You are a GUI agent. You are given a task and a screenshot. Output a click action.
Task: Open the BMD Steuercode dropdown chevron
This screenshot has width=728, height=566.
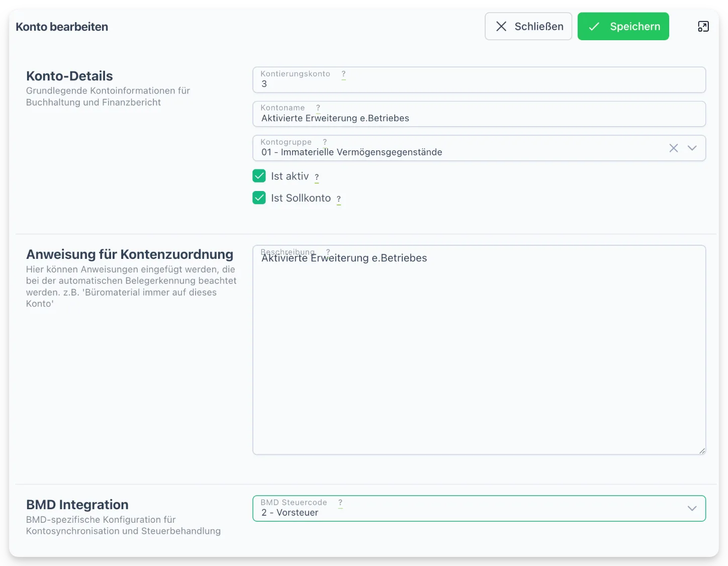click(692, 508)
